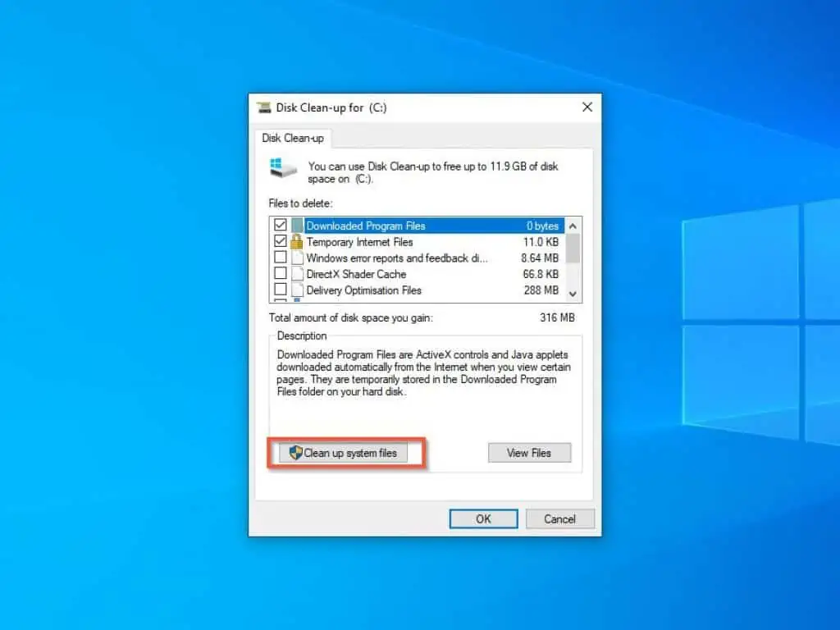Select the Temporary Internet Files row text
Viewport: 840px width, 630px height.
click(359, 242)
